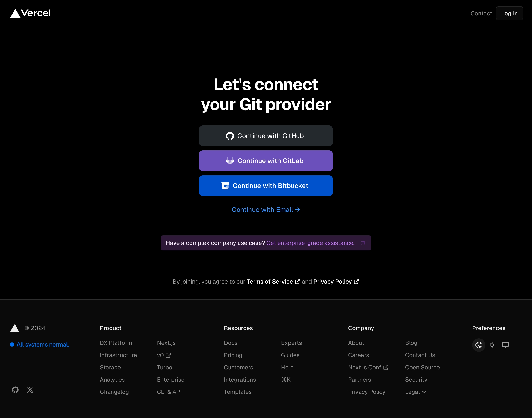Open the Storage footer link

110,367
